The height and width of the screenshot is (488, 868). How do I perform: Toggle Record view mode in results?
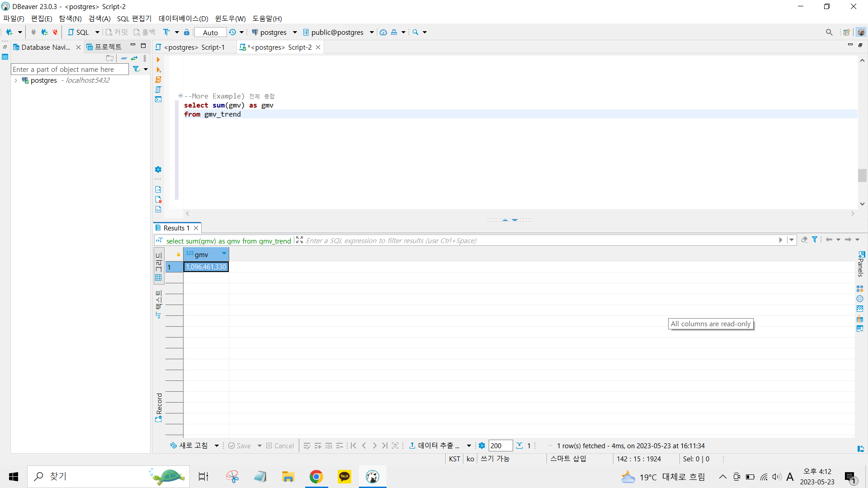[x=159, y=407]
